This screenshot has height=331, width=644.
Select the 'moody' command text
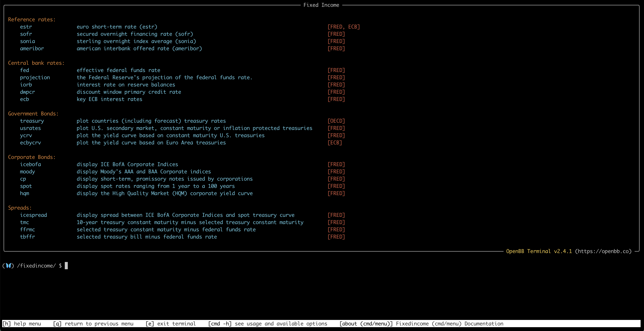[x=27, y=172]
